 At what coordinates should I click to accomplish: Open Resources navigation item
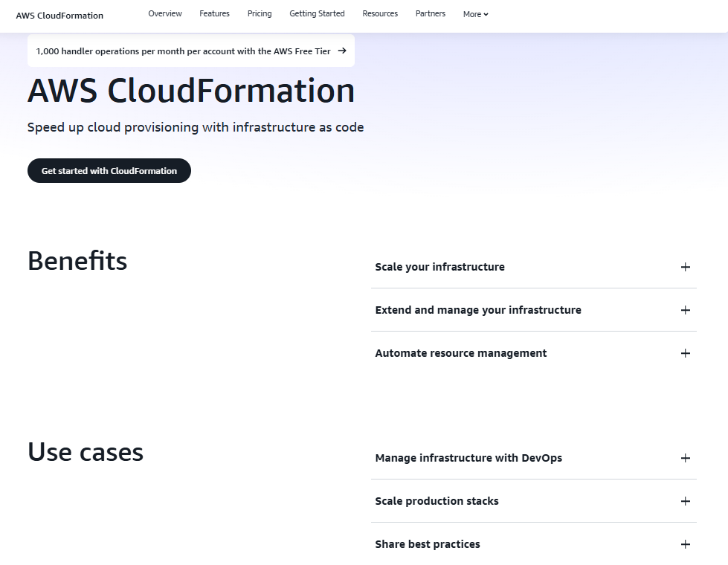coord(380,14)
